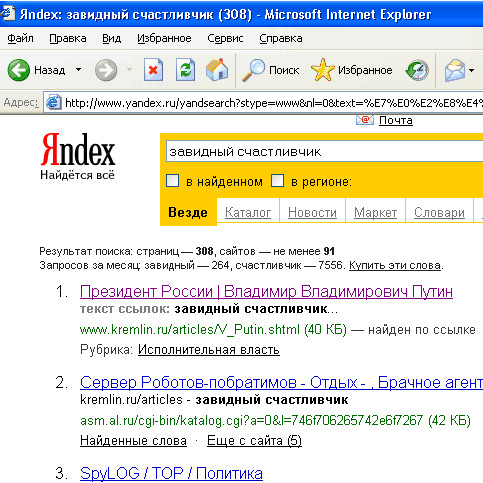Refresh the page with green arrows icon
Screen dimensions: 483x483
click(x=185, y=70)
